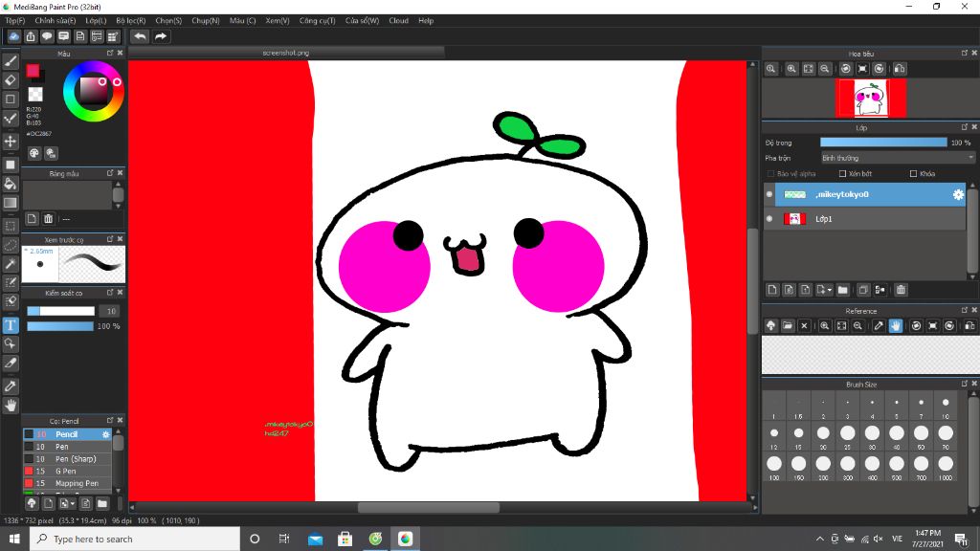Choose brush size 10 preset

[945, 407]
